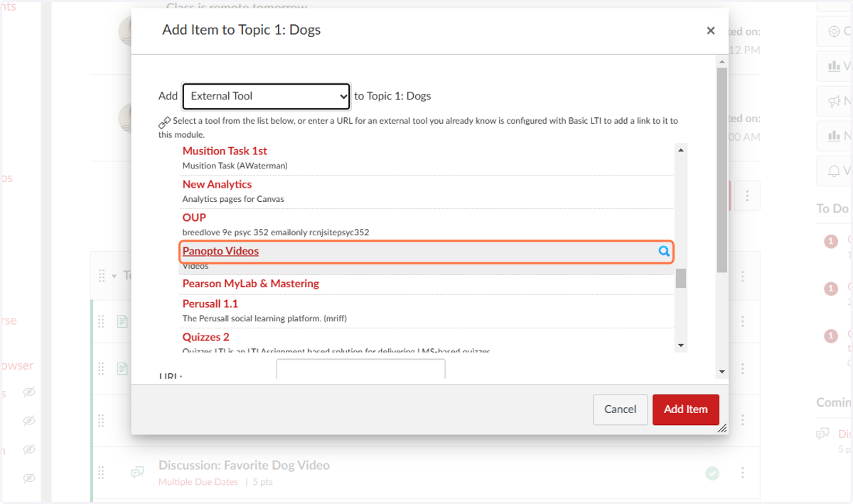Click the dialog body scrollbar thumb
The height and width of the screenshot is (504, 853).
click(x=722, y=170)
